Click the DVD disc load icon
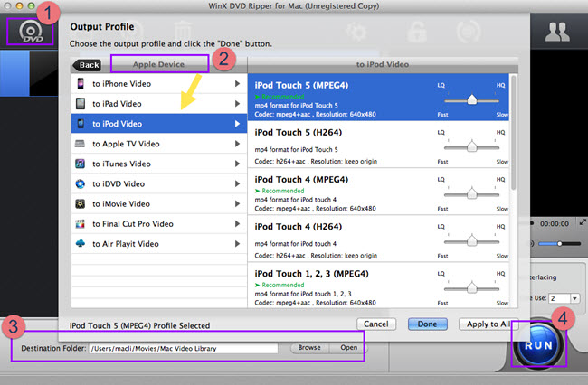Viewport: 588px width, 385px height. tap(31, 32)
